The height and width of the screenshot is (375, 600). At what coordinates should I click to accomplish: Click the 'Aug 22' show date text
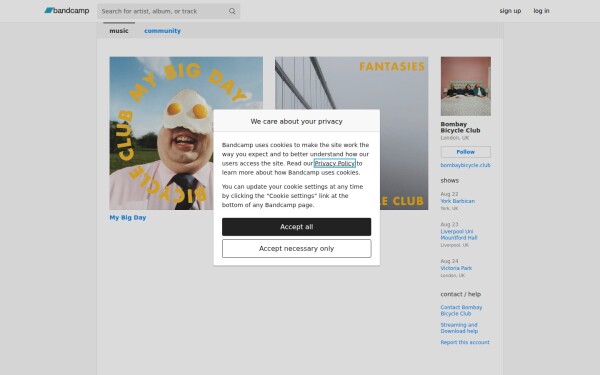tap(449, 194)
